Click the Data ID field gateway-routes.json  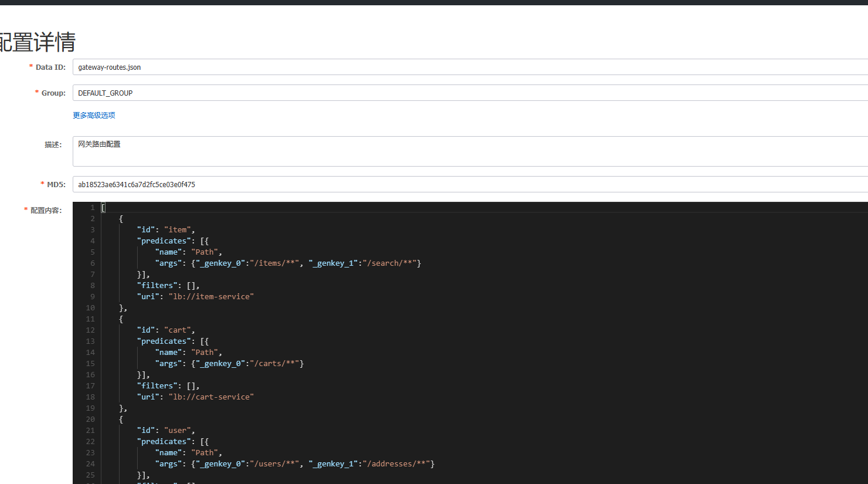470,67
